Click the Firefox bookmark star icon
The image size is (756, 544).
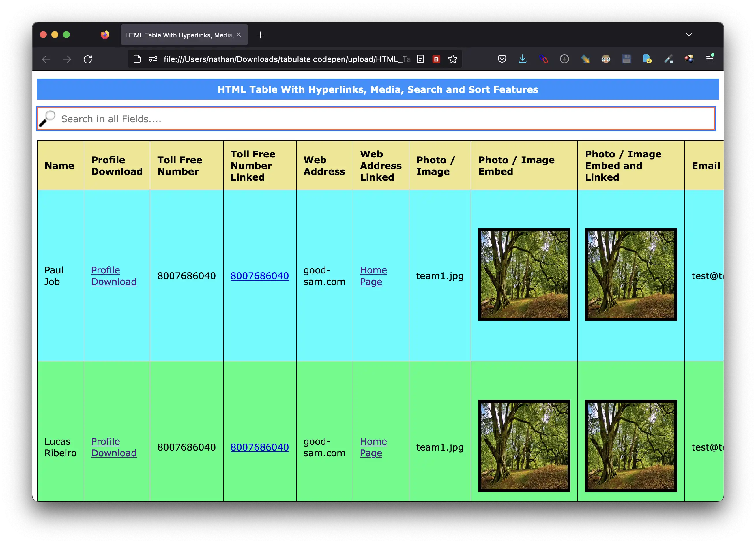click(452, 59)
